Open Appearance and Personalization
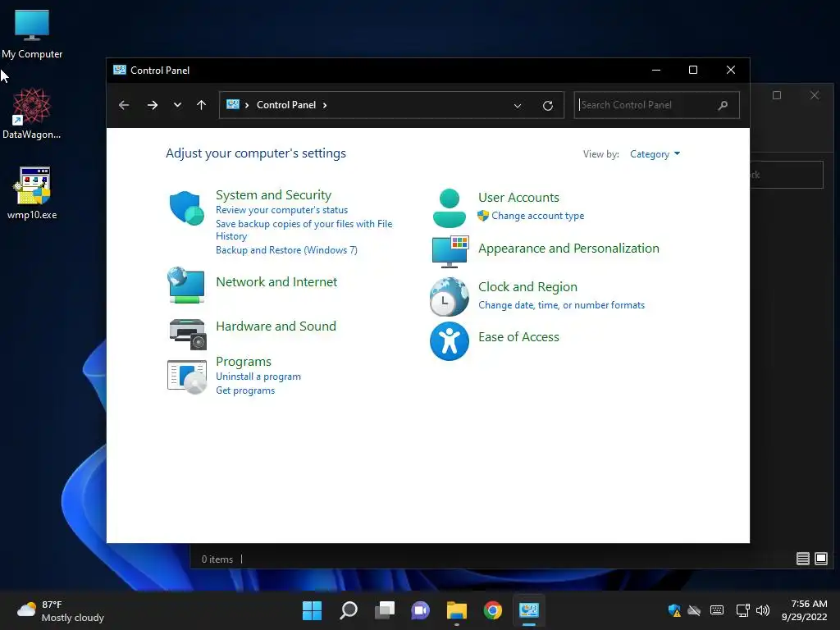840x630 pixels. click(568, 249)
